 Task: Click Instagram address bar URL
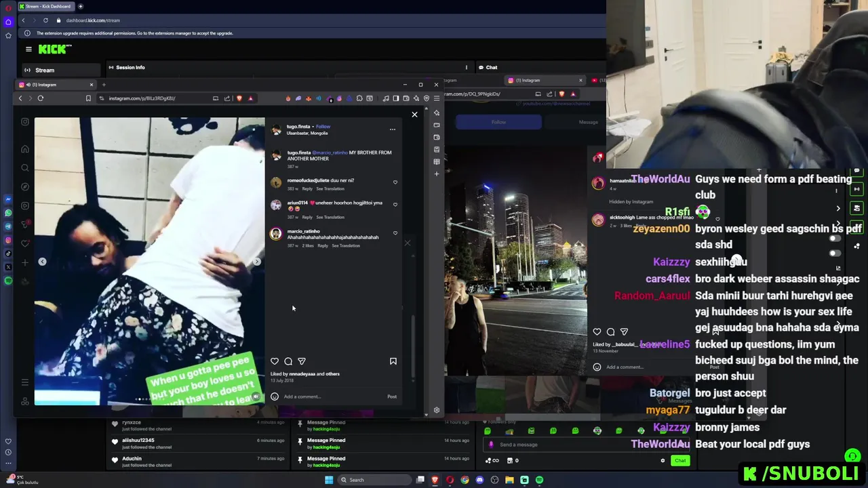click(142, 98)
